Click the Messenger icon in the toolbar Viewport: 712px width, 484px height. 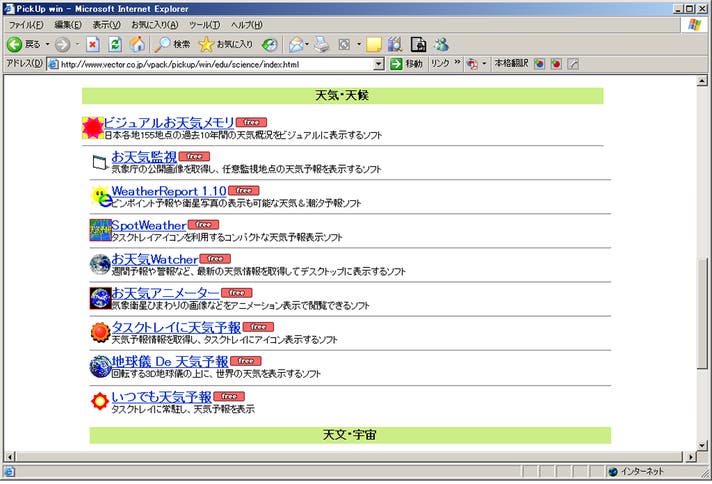pos(441,44)
